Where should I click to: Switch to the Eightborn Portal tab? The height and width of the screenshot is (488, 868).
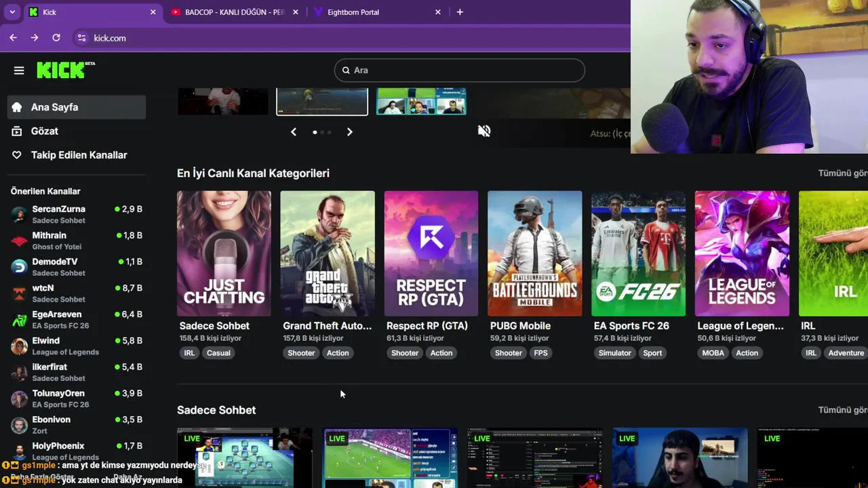377,12
